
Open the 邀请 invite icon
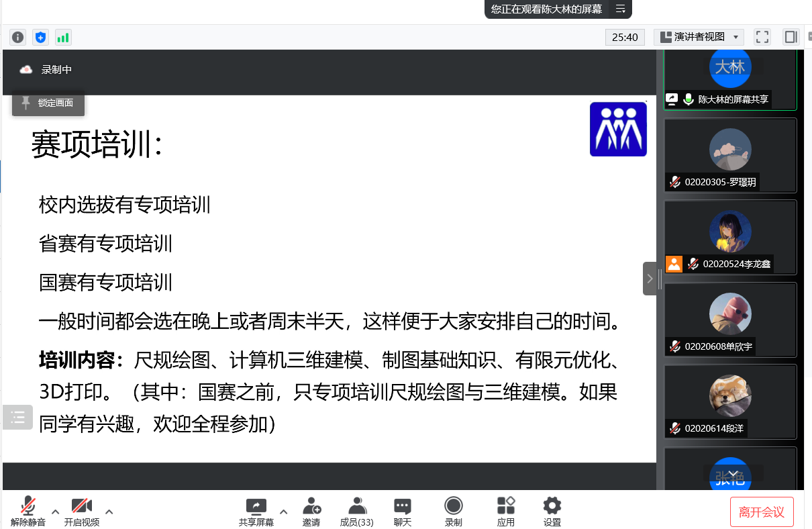pyautogui.click(x=311, y=511)
